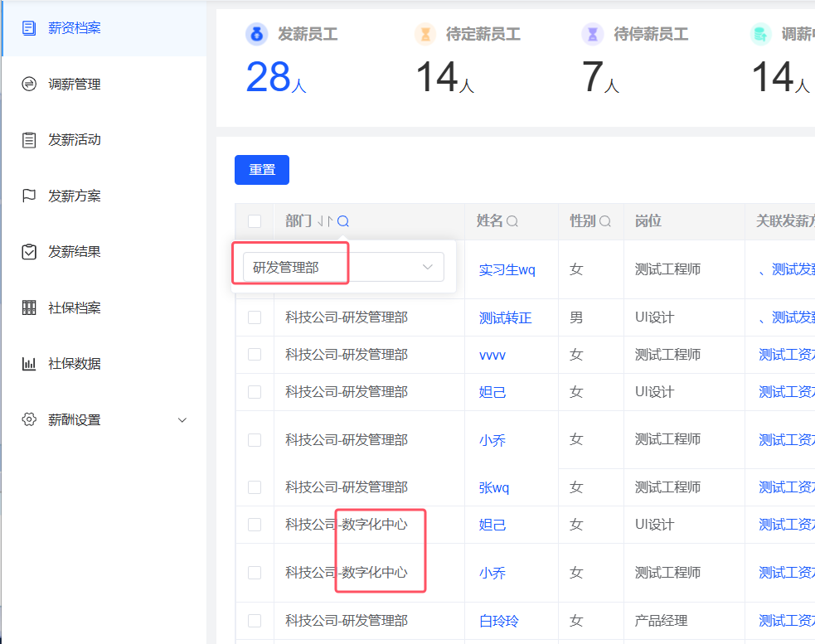
Task: Open the 研发管理部 department filter dropdown
Action: [343, 267]
